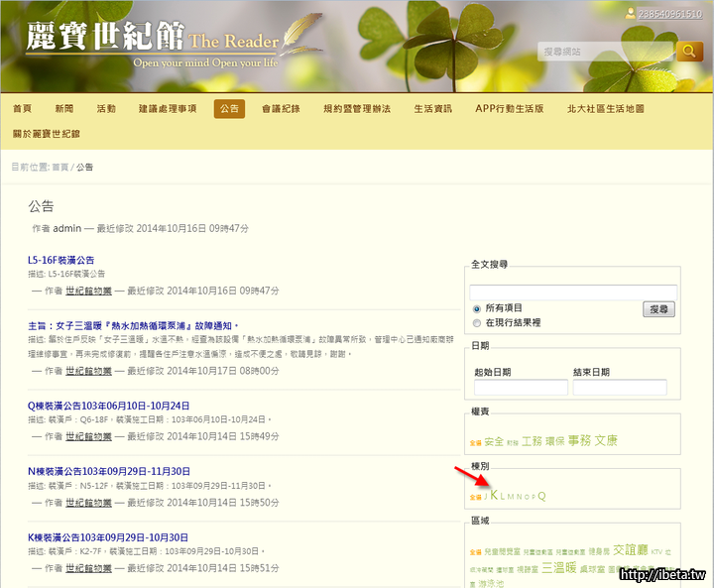Click the K building tag under 棟別
Viewport: 714px width, 588px height.
(x=494, y=495)
